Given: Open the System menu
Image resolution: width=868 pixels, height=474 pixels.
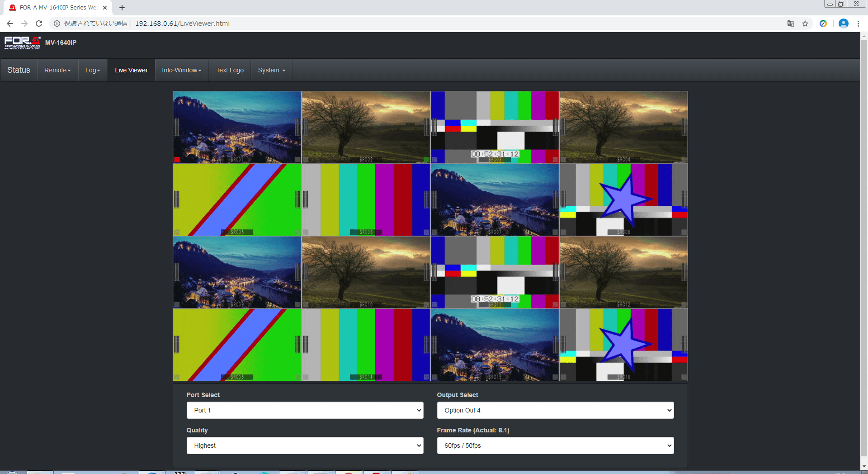Looking at the screenshot, I should [x=272, y=70].
